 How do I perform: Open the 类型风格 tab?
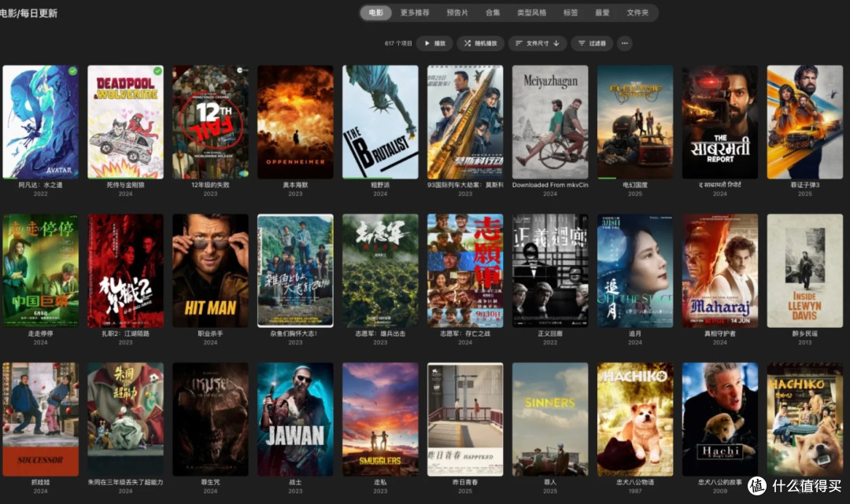point(532,13)
